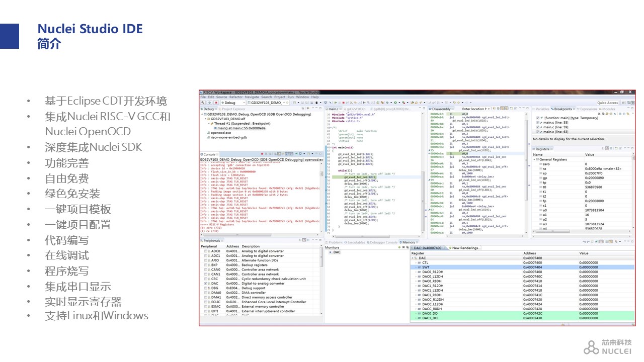Viewport: 644px width, 362px height.
Task: Click the Add Memory Monitor green plus icon
Action: [399, 247]
